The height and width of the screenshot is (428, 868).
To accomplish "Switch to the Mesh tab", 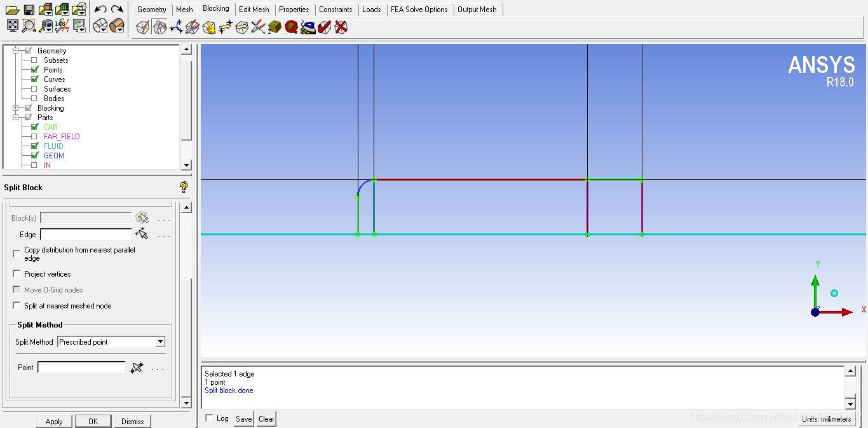I will pyautogui.click(x=184, y=10).
